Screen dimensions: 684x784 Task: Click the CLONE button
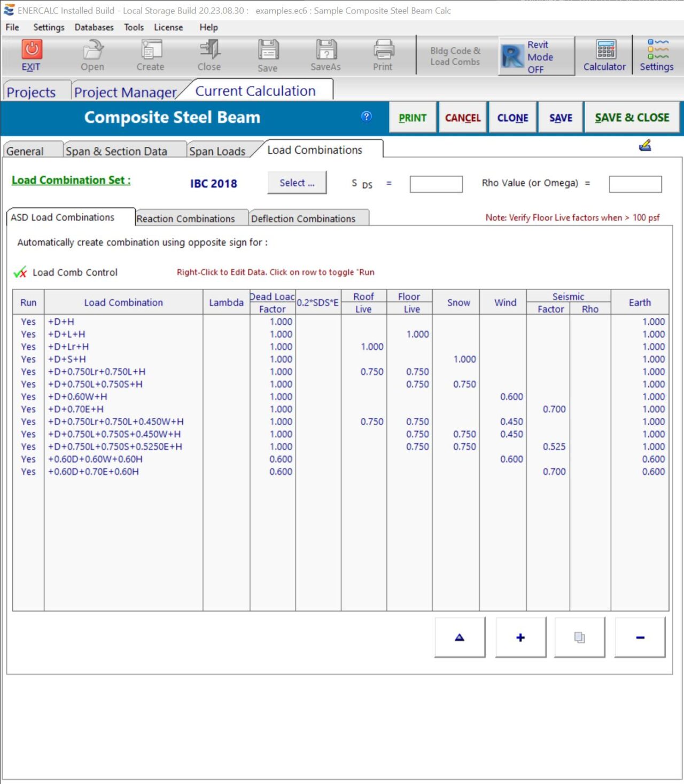tap(512, 117)
